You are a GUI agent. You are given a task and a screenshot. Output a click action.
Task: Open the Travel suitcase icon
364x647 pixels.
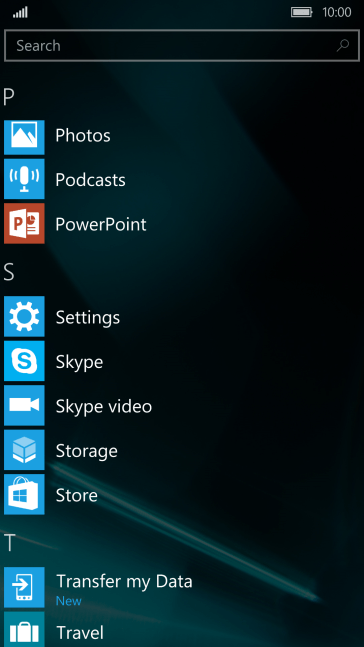coord(24,629)
